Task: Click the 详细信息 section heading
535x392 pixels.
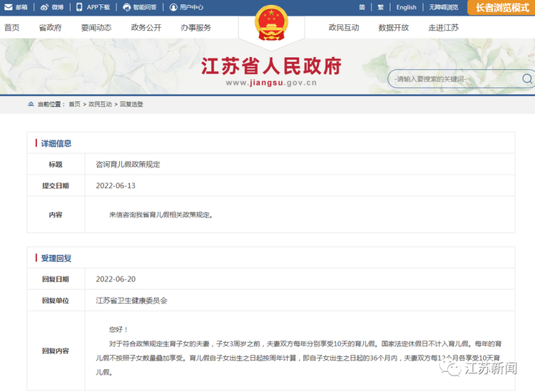Action: [56, 143]
